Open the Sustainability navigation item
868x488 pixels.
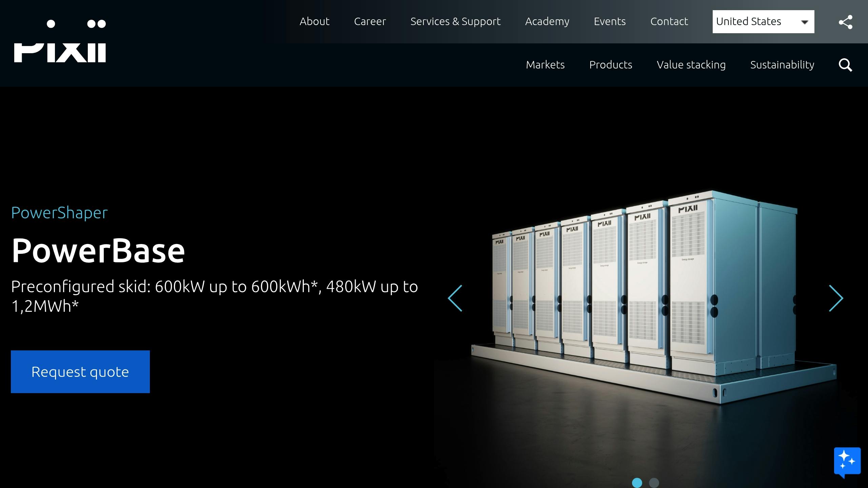tap(782, 65)
